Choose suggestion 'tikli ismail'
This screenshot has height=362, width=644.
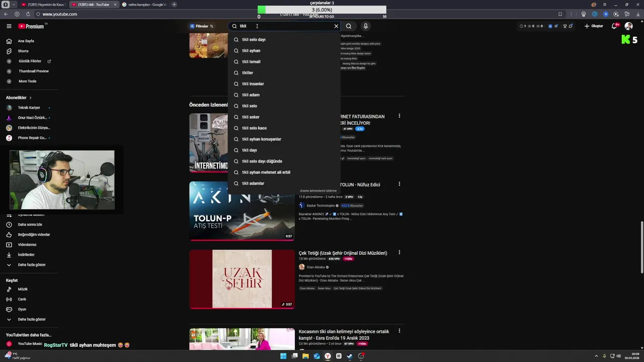tap(284, 62)
